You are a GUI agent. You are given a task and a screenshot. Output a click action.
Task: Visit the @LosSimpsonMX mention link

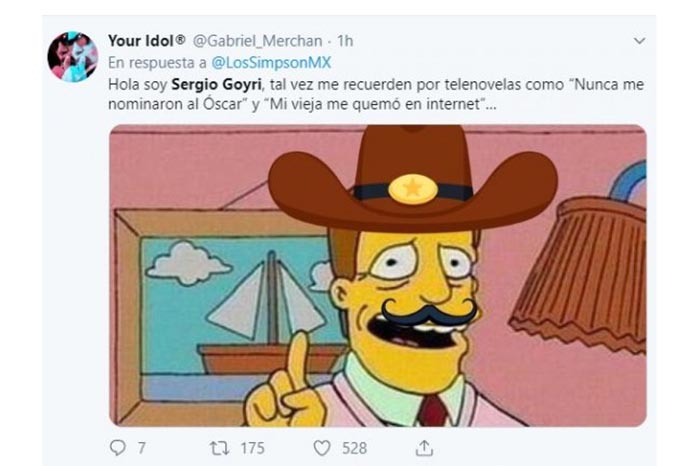pyautogui.click(x=271, y=62)
